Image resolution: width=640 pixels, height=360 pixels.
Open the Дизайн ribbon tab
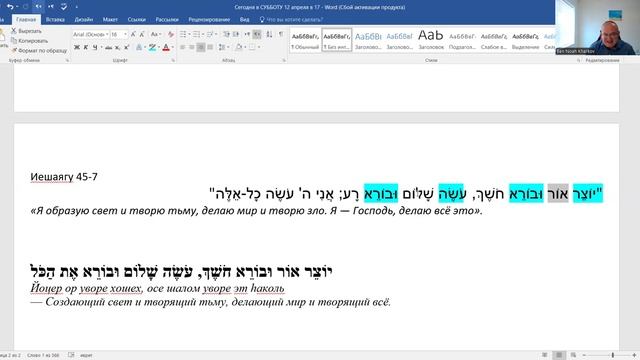(84, 20)
